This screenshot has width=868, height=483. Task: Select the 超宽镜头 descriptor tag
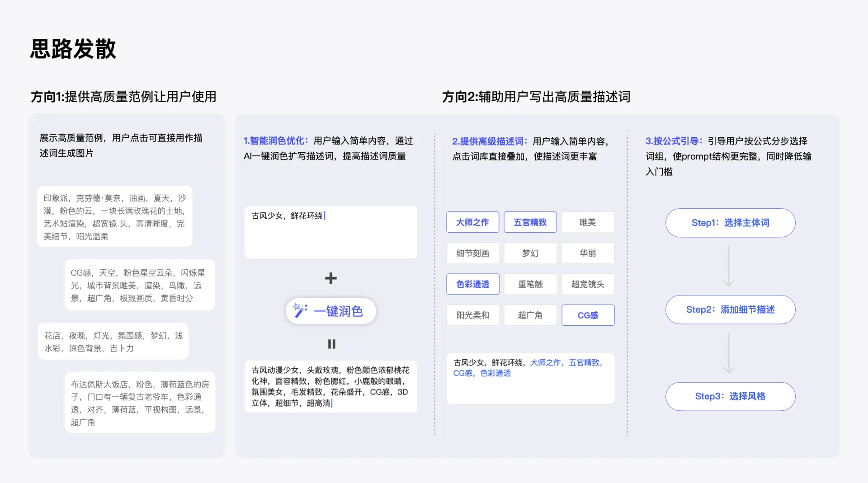pyautogui.click(x=588, y=284)
